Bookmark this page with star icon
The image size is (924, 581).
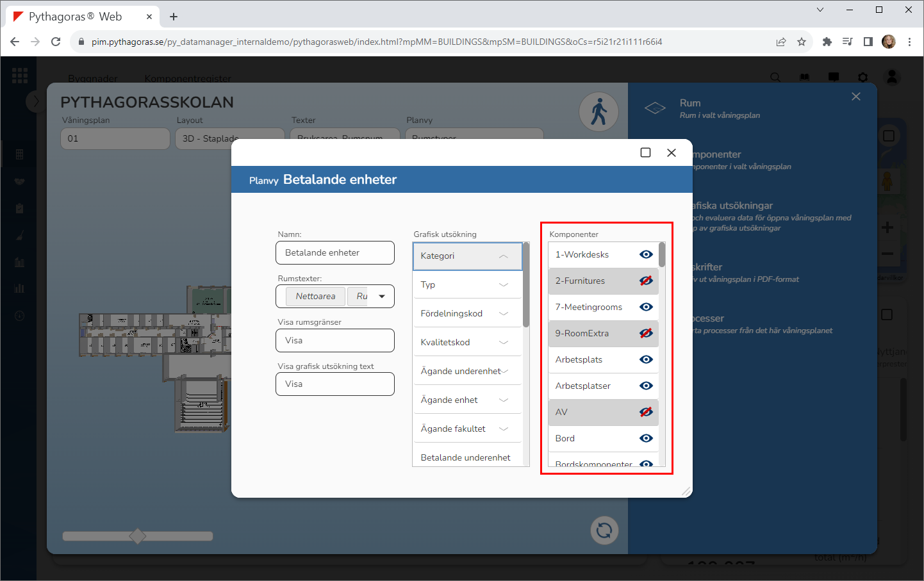point(801,42)
